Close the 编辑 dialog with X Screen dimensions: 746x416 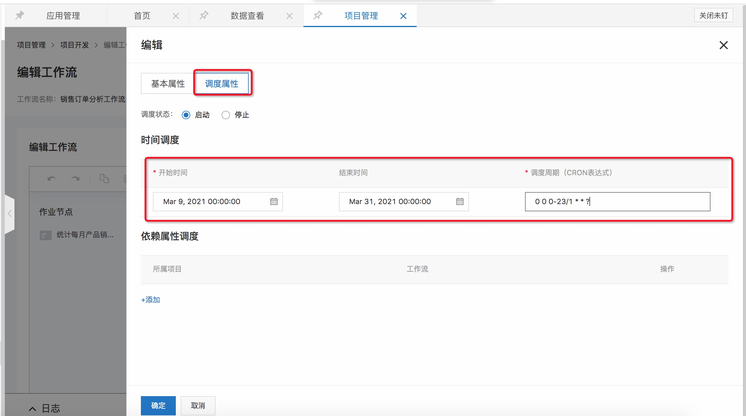click(x=723, y=45)
